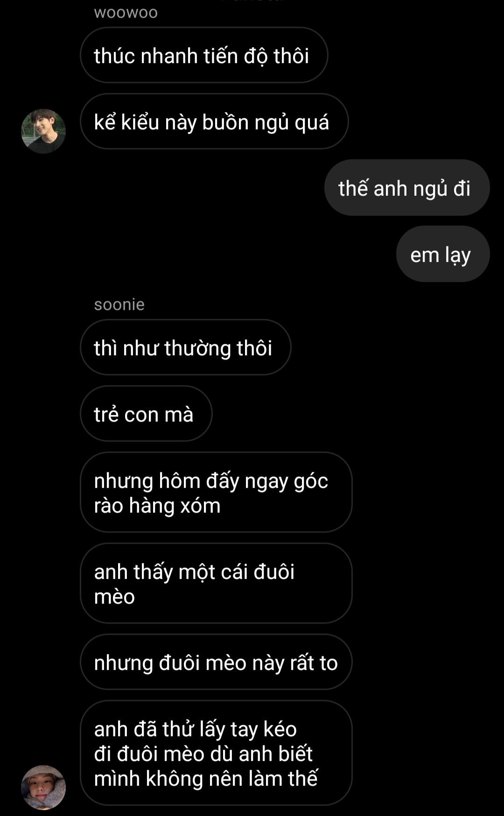Screen dimensions: 504x816
Task: Tap the 'soonie' sender name label
Action: point(119,304)
